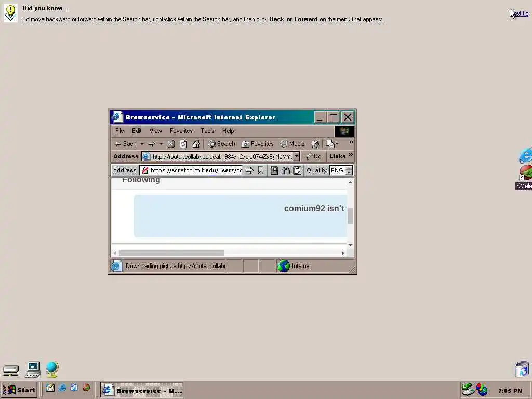Open the globe desktop icon

52,369
